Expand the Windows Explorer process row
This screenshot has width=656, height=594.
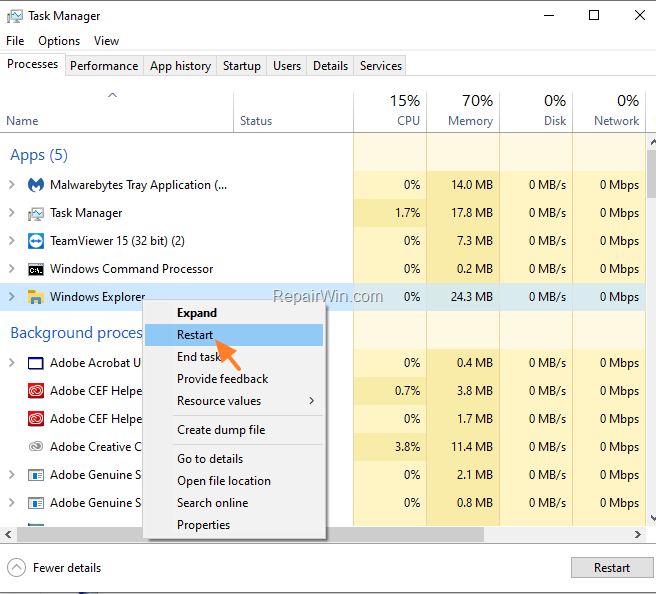[12, 297]
